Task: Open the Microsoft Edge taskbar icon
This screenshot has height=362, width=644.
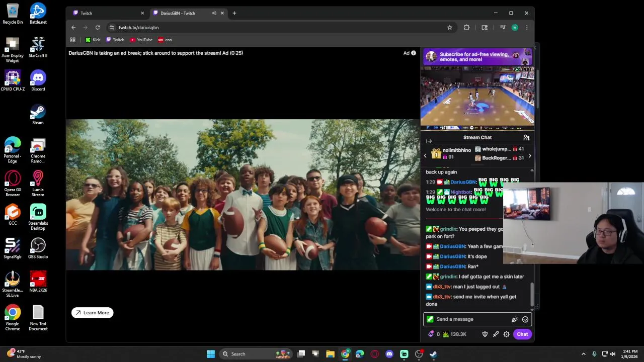Action: pyautogui.click(x=360, y=354)
